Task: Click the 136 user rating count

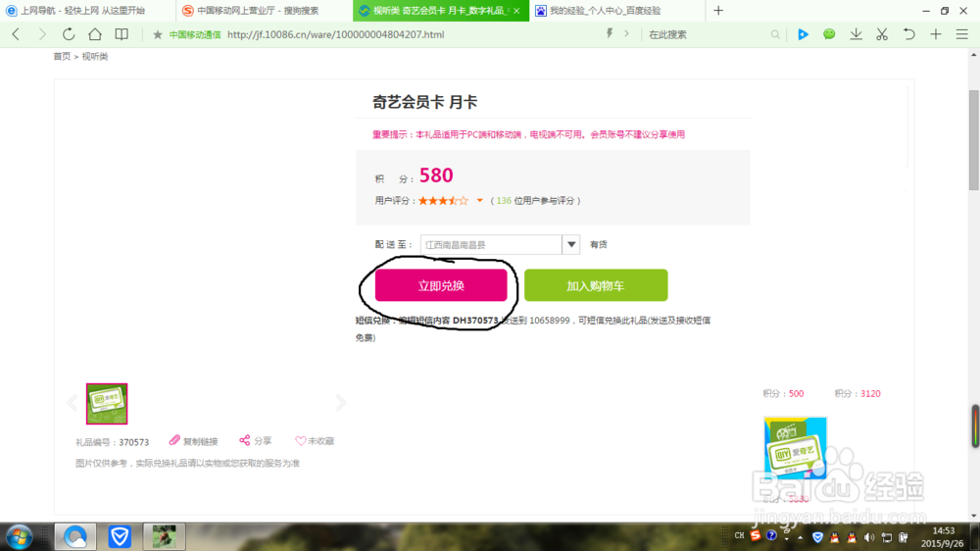Action: point(504,201)
